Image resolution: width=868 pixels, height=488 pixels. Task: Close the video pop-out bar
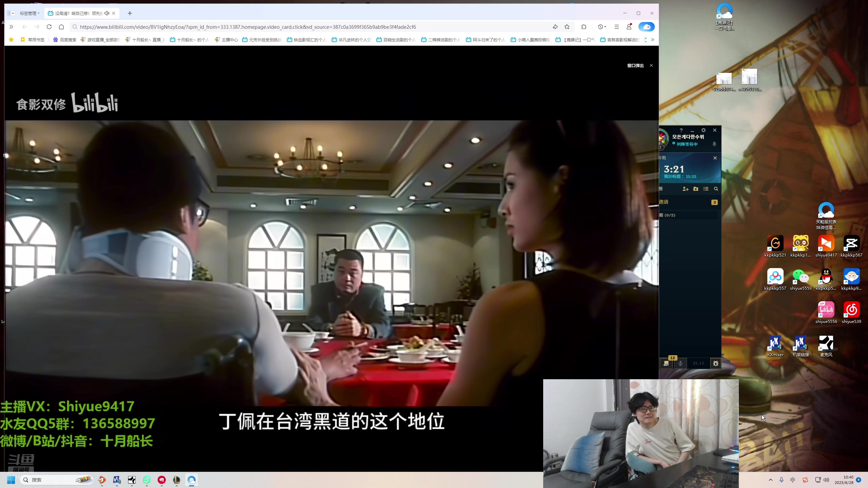[651, 65]
